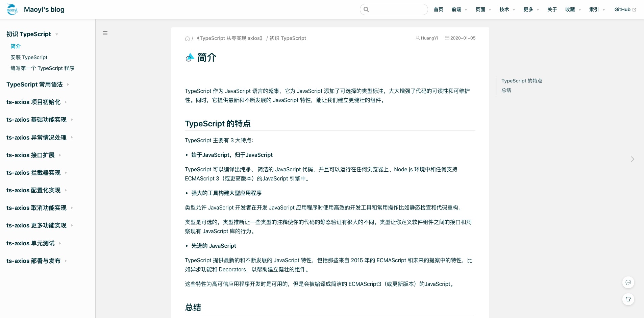Open the 技术 dropdown menu
This screenshot has height=318, width=644.
pos(507,9)
